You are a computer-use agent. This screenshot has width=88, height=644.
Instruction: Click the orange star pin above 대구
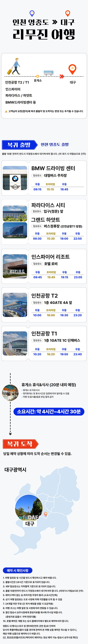(72, 69)
